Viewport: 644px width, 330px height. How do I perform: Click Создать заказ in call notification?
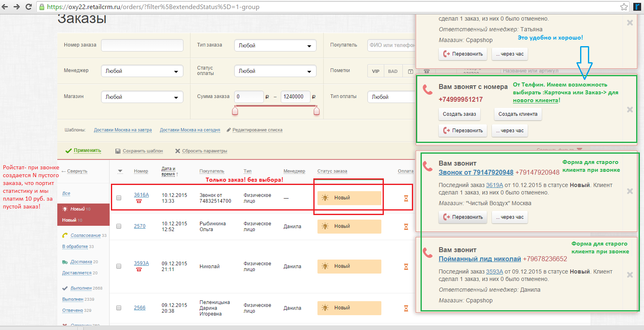(x=459, y=114)
